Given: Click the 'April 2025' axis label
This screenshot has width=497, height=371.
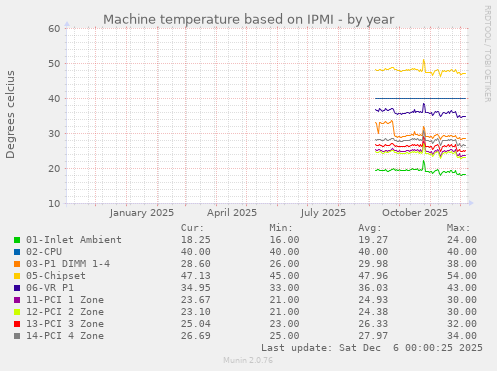Looking at the screenshot, I should [x=232, y=213].
